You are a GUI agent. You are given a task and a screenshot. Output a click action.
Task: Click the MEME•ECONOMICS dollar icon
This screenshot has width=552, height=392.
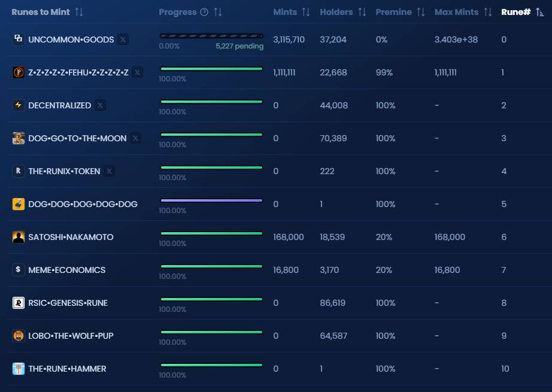coord(19,270)
